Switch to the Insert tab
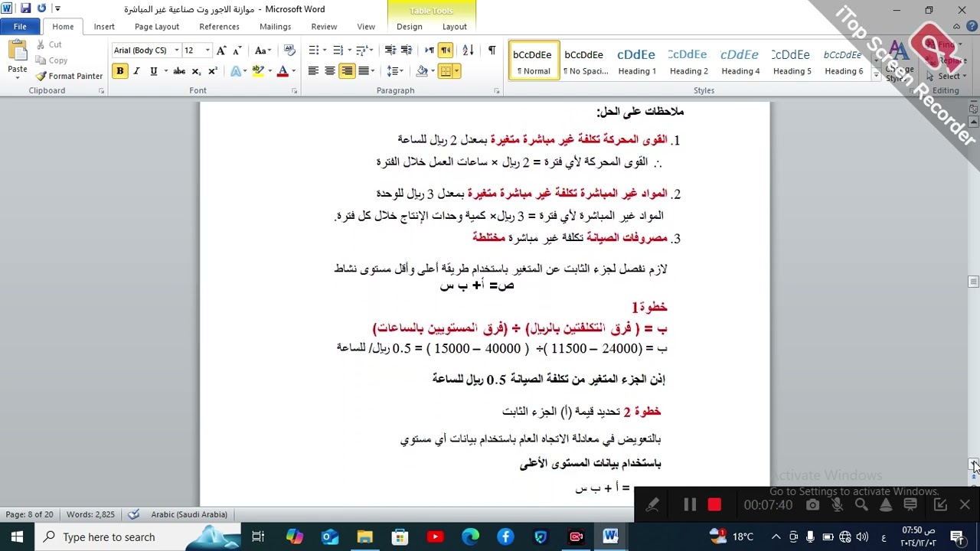 click(x=104, y=27)
